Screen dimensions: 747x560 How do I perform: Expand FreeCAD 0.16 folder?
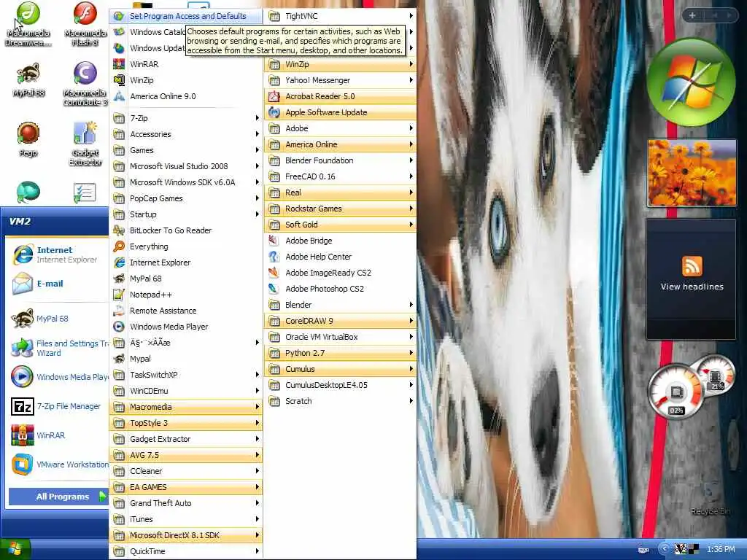tap(340, 176)
